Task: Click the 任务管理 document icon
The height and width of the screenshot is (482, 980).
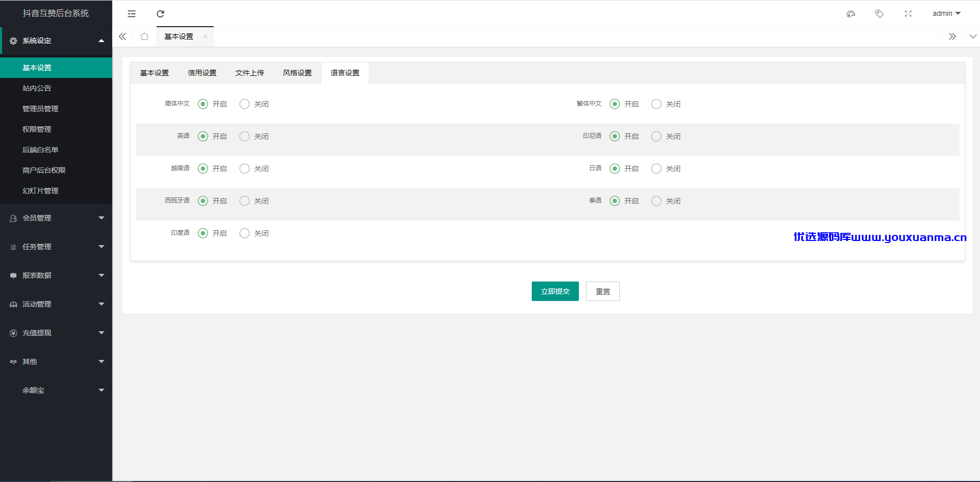Action: tap(13, 247)
